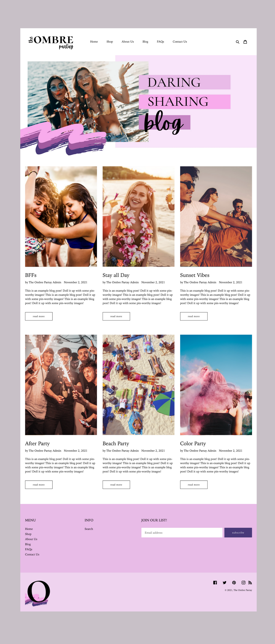Visit the Facebook social icon

[x=215, y=583]
